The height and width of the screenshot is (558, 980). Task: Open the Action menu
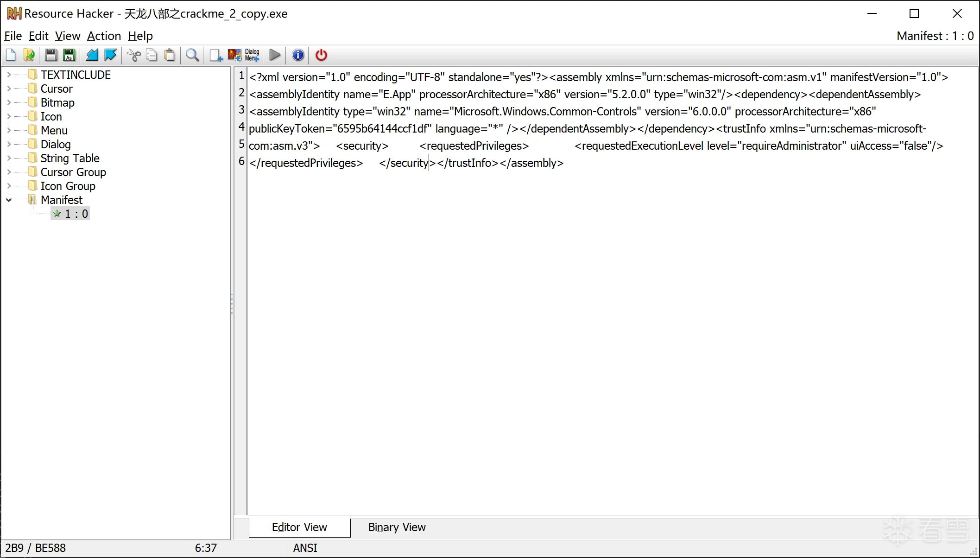pos(104,36)
